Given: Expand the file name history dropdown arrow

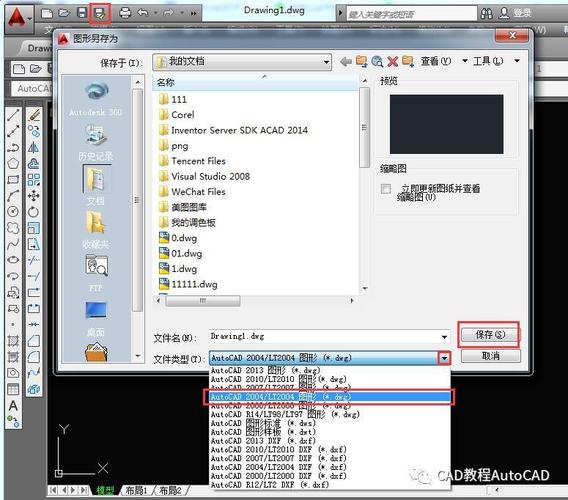Looking at the screenshot, I should click(444, 337).
